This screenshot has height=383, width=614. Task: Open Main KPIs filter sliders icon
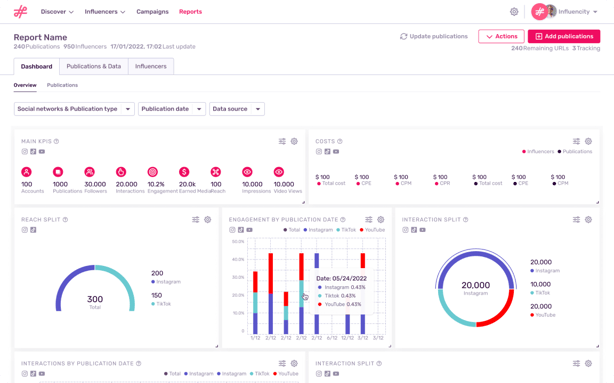point(282,141)
